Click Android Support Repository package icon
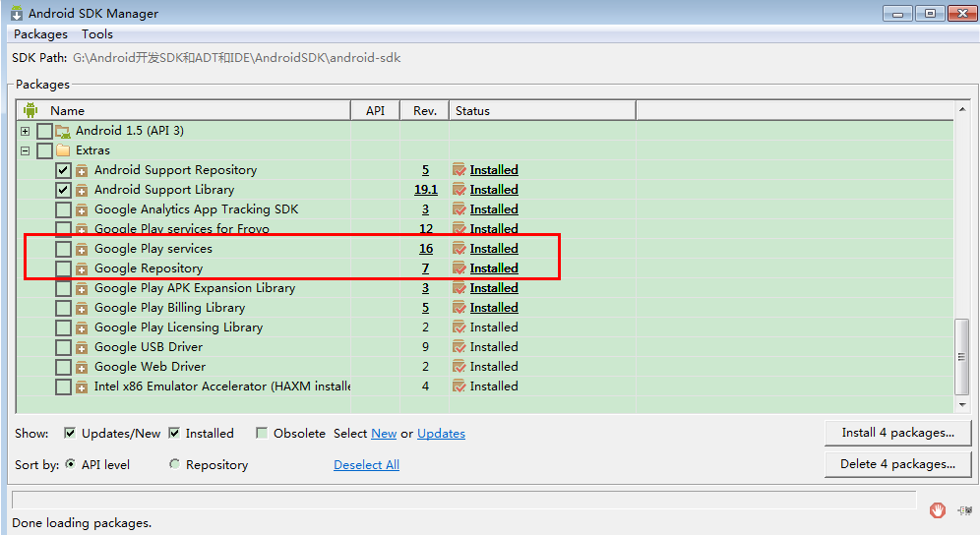The image size is (980, 535). click(82, 170)
